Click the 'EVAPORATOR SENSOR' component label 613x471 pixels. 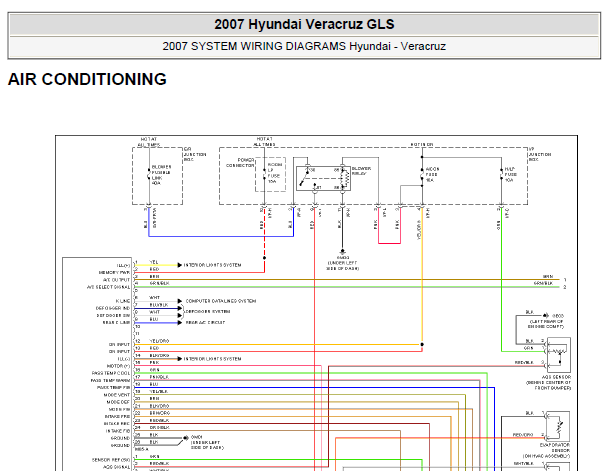[555, 448]
